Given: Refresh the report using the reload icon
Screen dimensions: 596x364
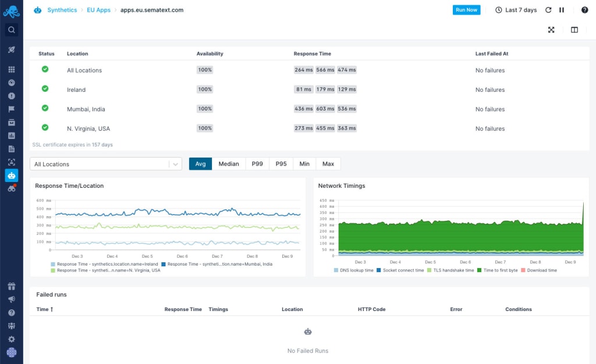Looking at the screenshot, I should 548,9.
